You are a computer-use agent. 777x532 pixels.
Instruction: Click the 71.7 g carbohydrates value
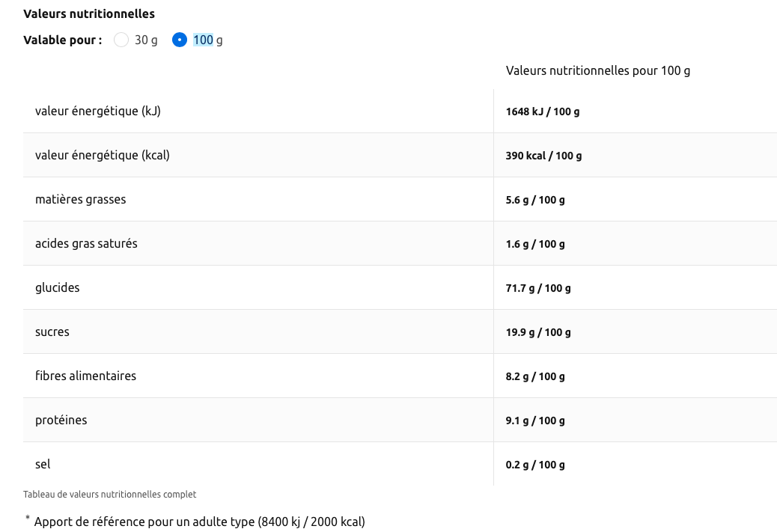point(538,288)
